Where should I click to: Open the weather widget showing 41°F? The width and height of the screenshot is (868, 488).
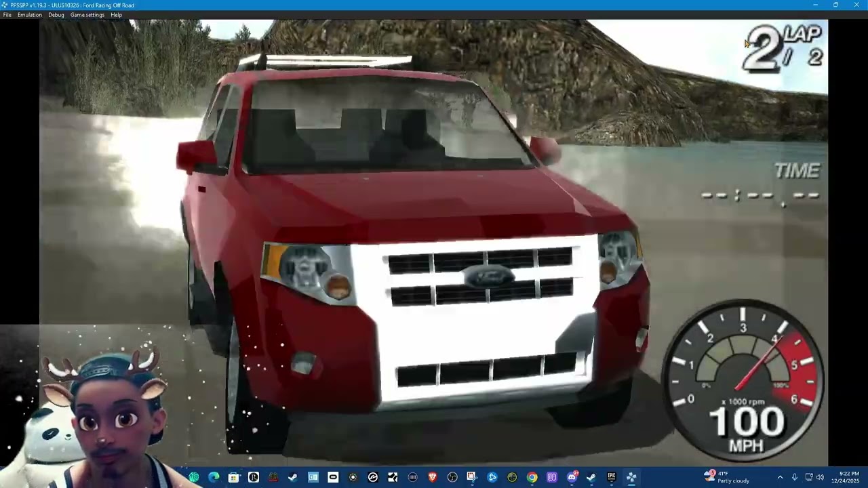coord(726,477)
